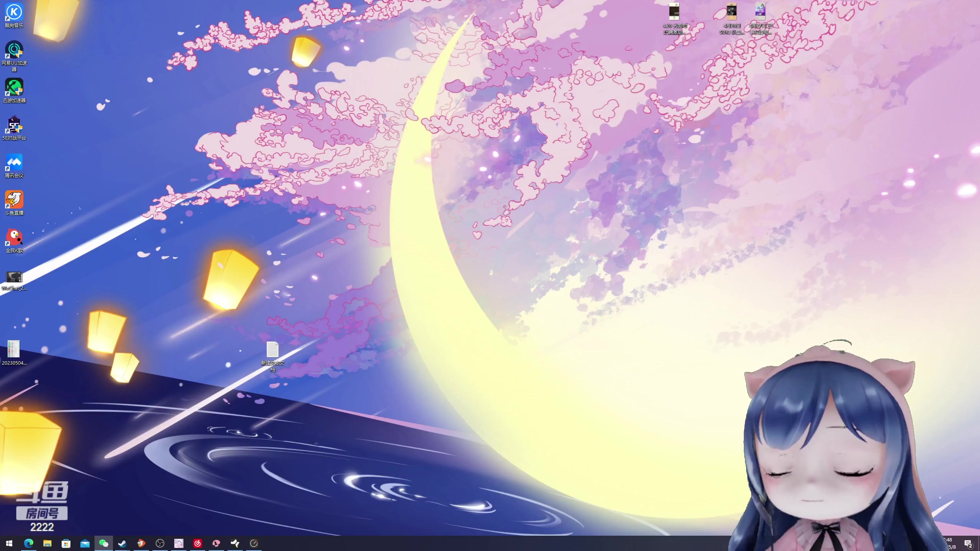980x551 pixels.
Task: Open the KuGou Music (酷狗音乐) desktop shortcut
Action: [14, 13]
